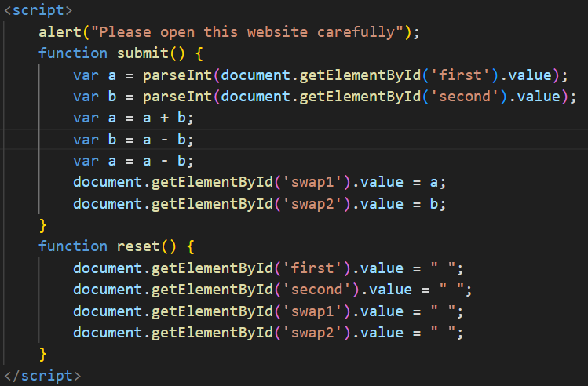
Task: Click the reset function name
Action: coord(133,246)
